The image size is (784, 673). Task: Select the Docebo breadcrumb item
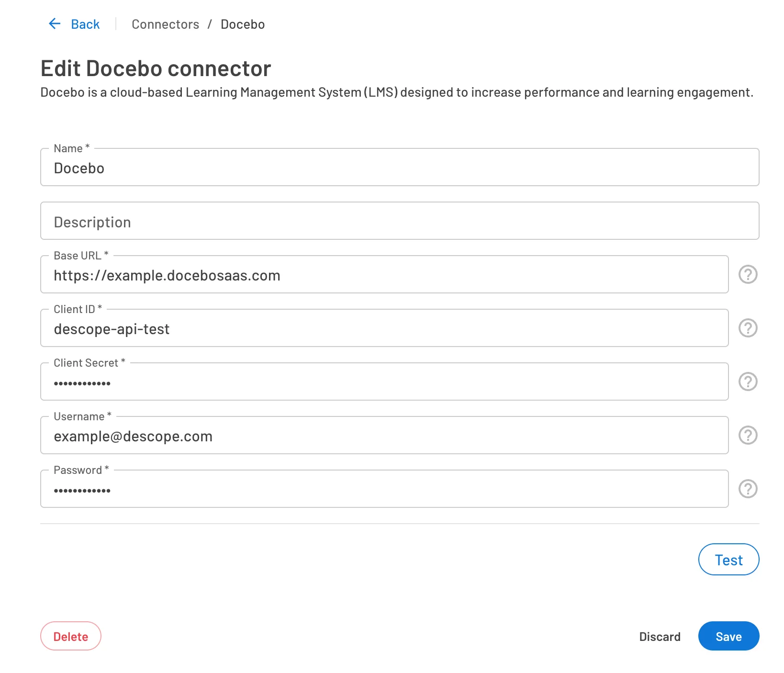click(242, 24)
